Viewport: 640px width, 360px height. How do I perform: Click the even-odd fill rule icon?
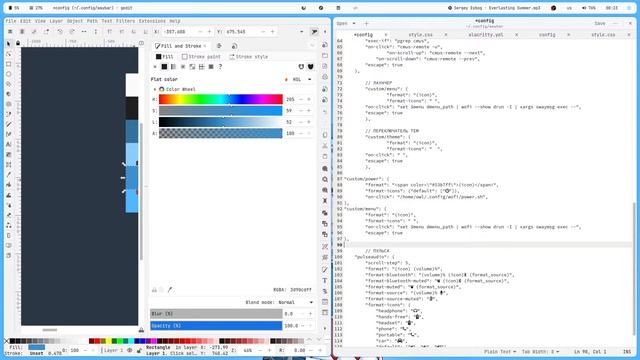pos(301,67)
